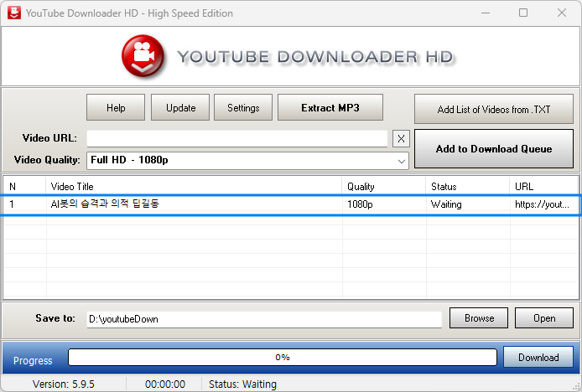
Task: Open the Video Quality dropdown
Action: (247, 160)
